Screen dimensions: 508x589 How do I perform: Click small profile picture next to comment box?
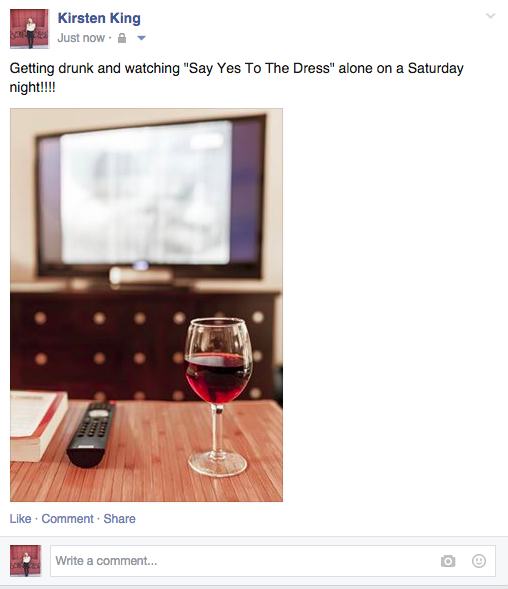click(26, 560)
